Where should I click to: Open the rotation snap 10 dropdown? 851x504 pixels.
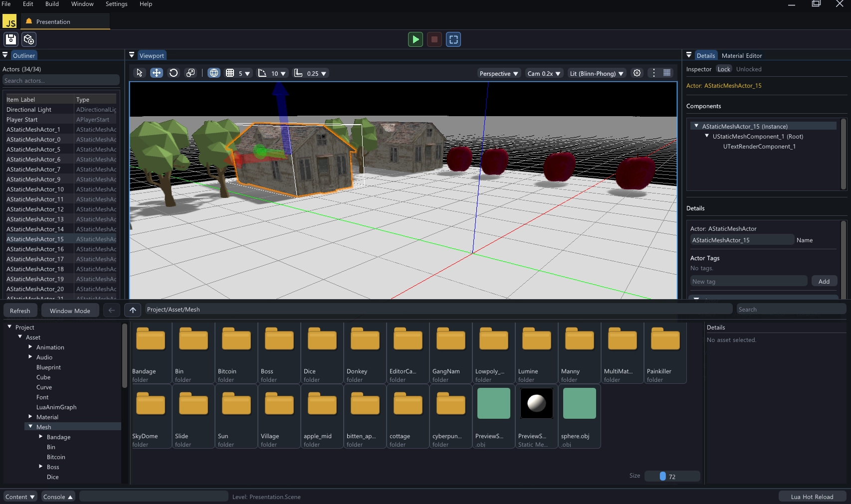[279, 73]
